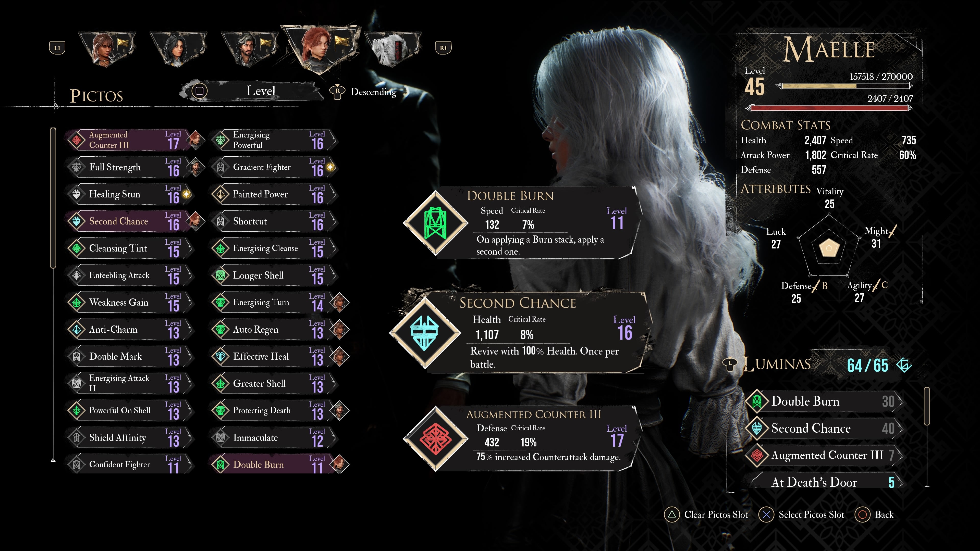Screen dimensions: 980x551
Task: Click Clear Pictos Slot button
Action: pos(706,515)
